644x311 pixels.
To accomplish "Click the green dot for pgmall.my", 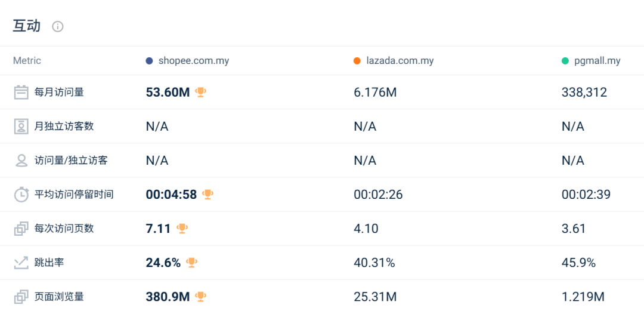I will coord(565,61).
